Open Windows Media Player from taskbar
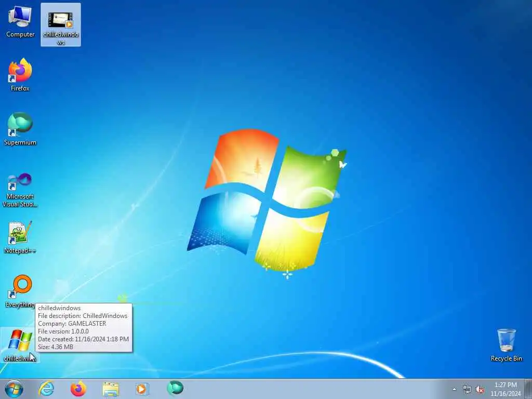532x399 pixels. 142,389
